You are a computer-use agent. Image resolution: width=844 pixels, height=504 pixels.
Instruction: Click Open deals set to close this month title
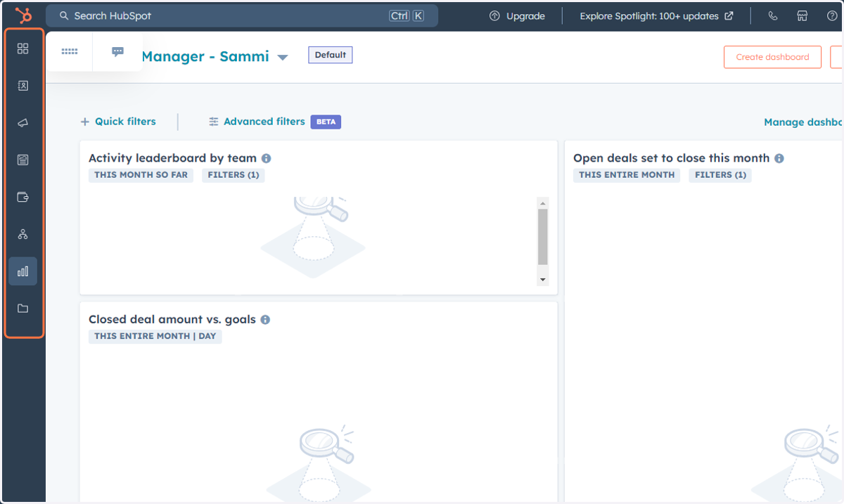pyautogui.click(x=672, y=158)
